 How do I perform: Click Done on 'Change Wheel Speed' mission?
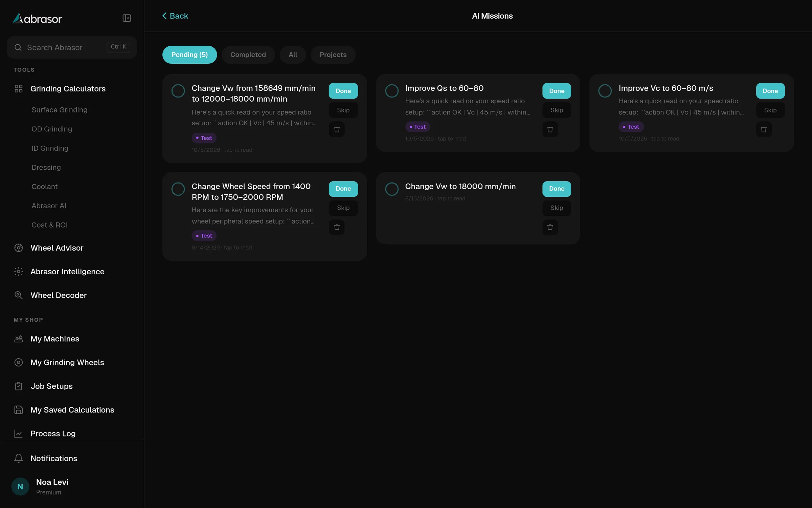pyautogui.click(x=343, y=189)
